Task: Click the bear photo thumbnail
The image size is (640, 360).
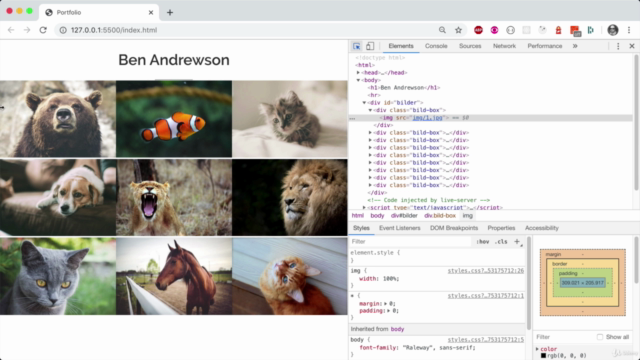Action: pos(58,119)
